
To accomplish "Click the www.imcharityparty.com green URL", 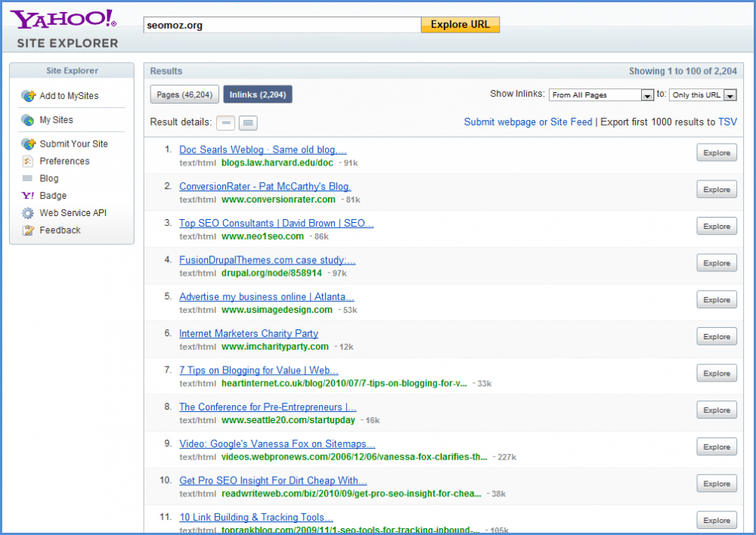I will [275, 347].
